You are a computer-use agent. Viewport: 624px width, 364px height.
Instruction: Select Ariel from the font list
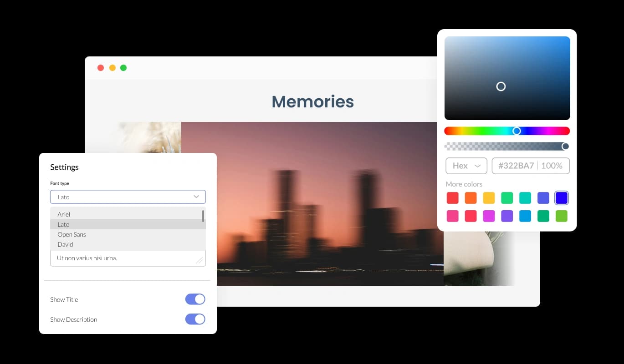pyautogui.click(x=128, y=214)
